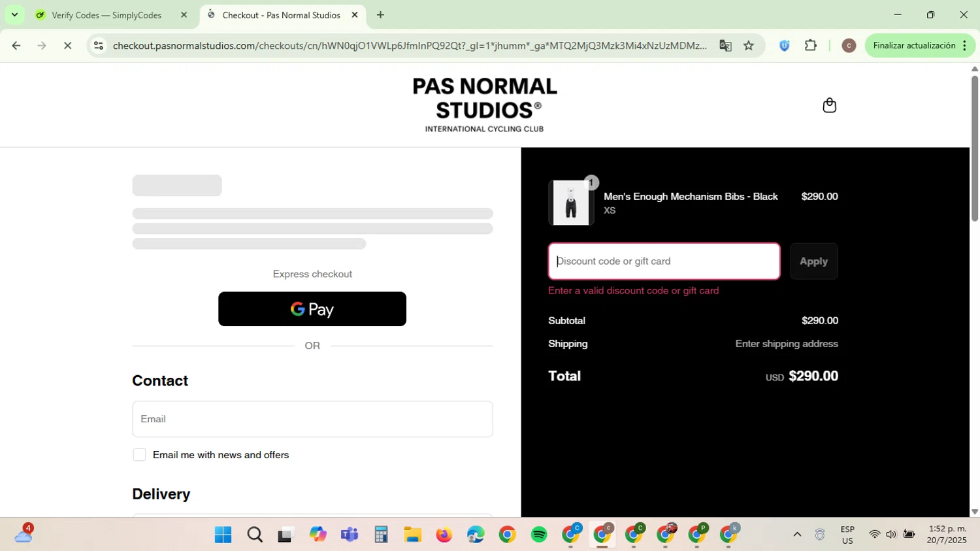Show hidden system tray icons
The height and width of the screenshot is (551, 980).
coord(797,535)
